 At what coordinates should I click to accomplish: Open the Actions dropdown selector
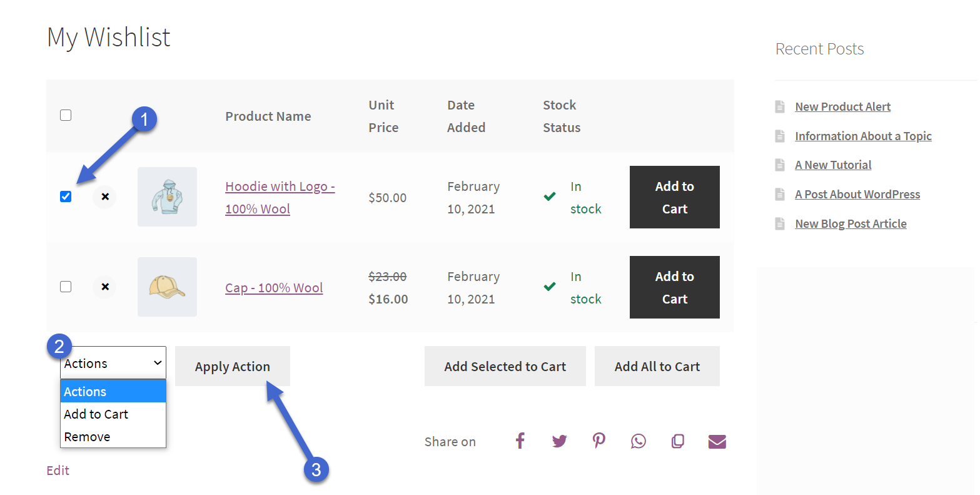pos(113,363)
